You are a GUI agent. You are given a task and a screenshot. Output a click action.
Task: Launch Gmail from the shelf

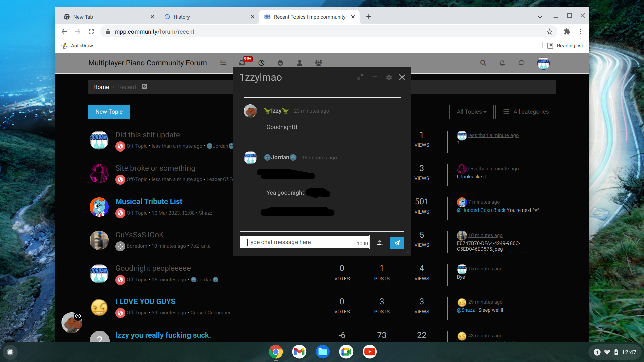coord(299,352)
